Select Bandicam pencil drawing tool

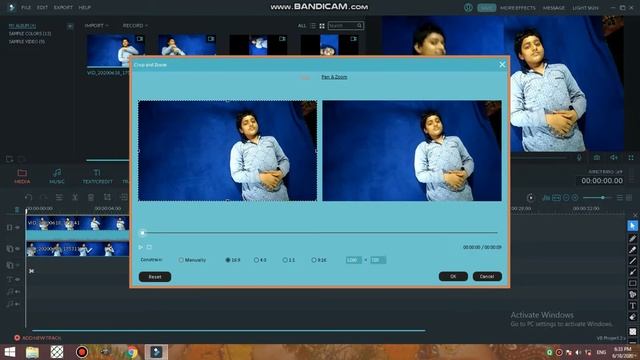632,238
